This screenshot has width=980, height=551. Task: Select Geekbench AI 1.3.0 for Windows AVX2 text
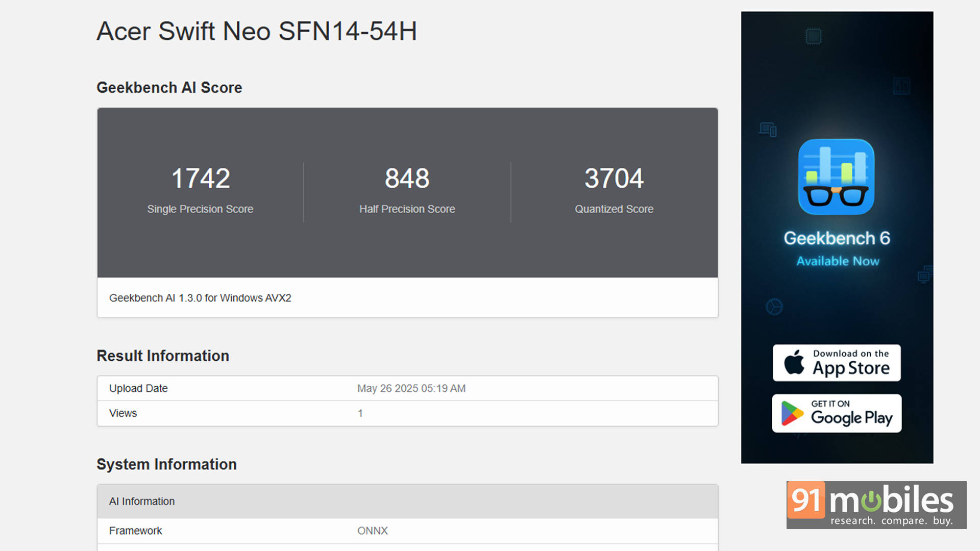tap(200, 298)
